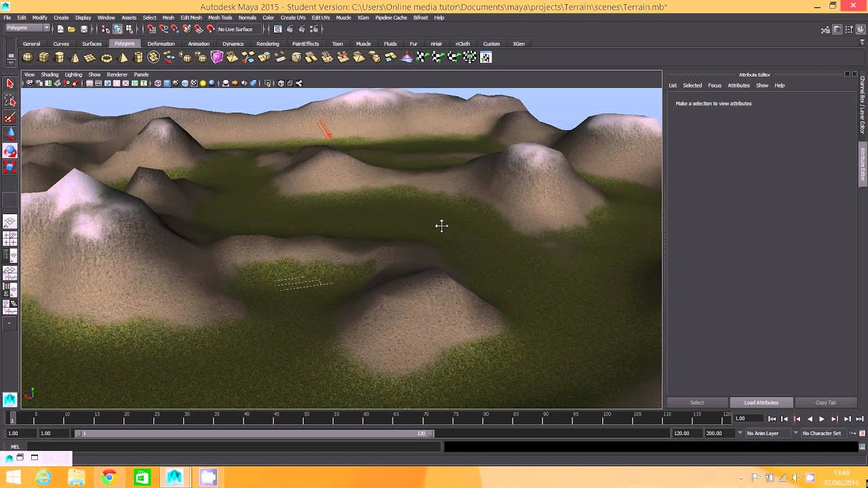868x488 pixels.
Task: Create a polygon sphere from shelf
Action: point(28,58)
